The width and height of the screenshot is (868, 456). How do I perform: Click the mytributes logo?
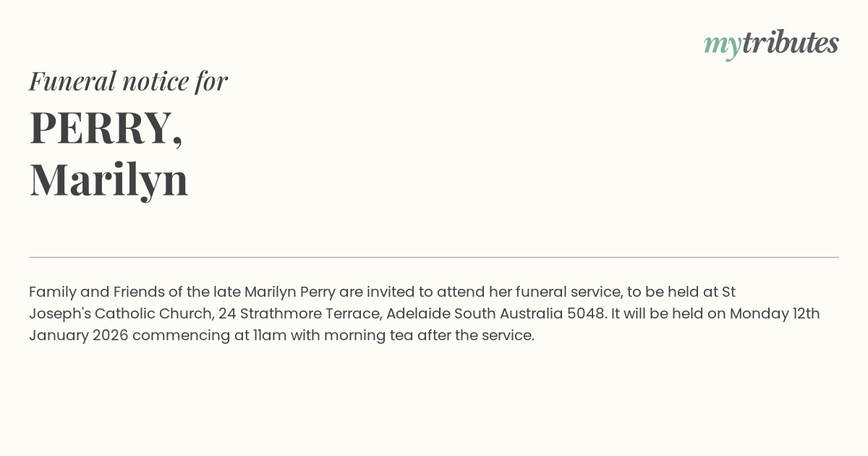click(770, 43)
